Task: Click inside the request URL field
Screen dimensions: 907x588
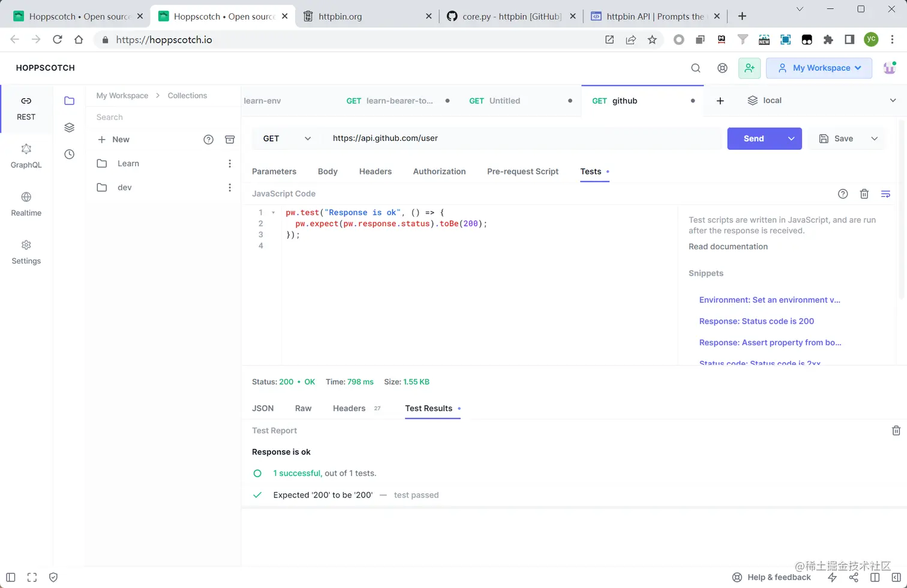Action: pos(480,138)
